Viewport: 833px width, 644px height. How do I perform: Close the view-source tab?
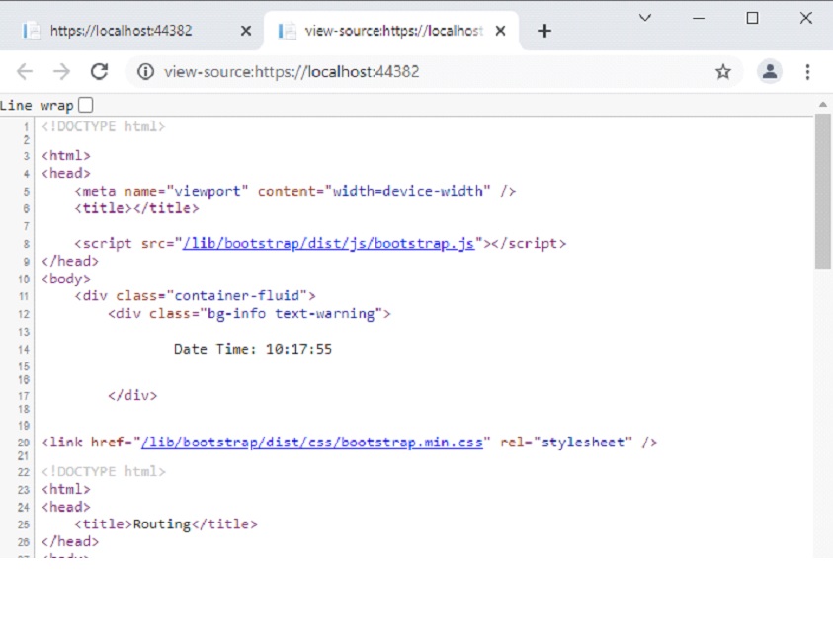[x=500, y=31]
